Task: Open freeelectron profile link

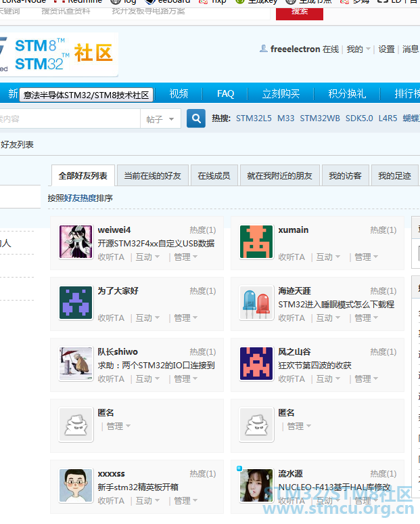Action: click(296, 49)
